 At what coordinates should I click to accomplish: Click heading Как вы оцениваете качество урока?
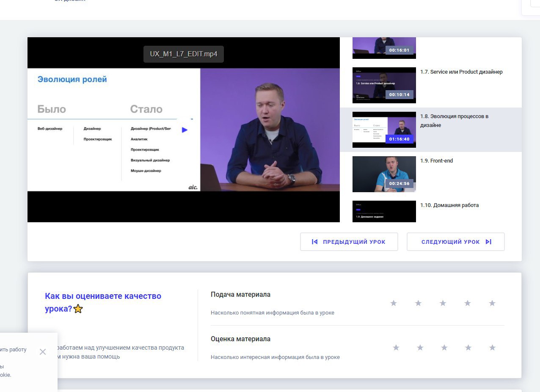point(103,302)
